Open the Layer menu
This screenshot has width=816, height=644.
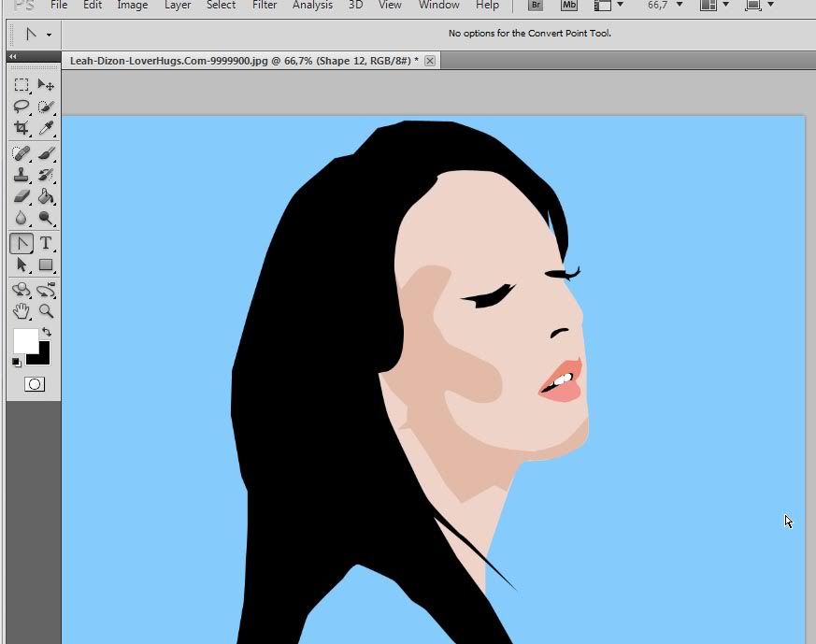point(178,6)
